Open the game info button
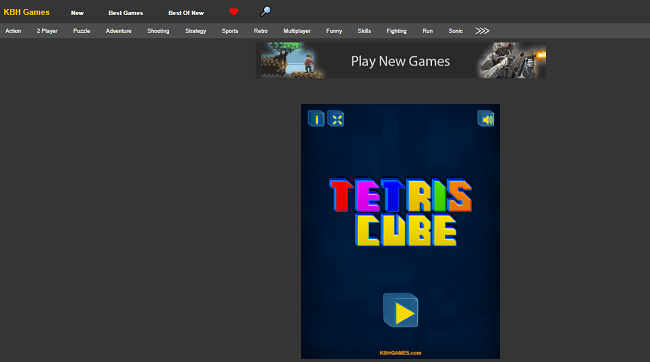650x362 pixels. (316, 119)
